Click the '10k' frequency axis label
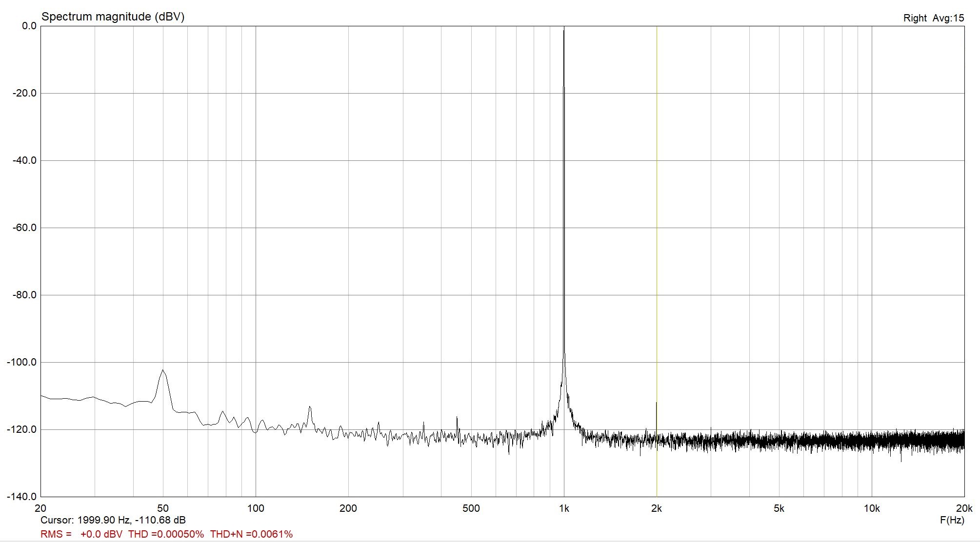Screen dimensions: 980x542 point(872,508)
